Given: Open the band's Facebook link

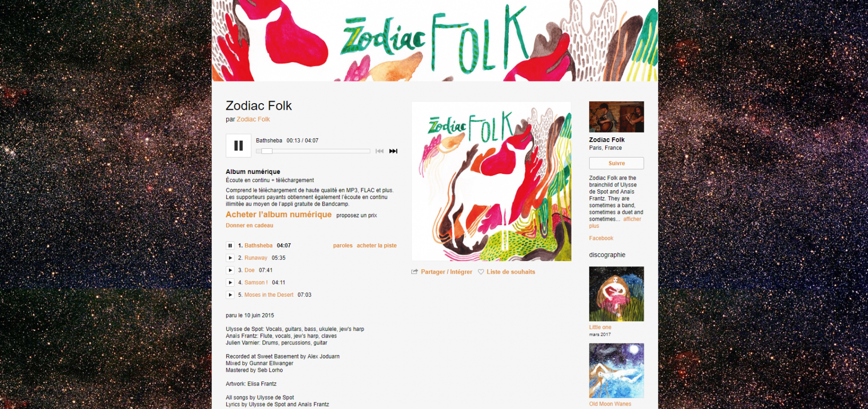Looking at the screenshot, I should [x=601, y=238].
